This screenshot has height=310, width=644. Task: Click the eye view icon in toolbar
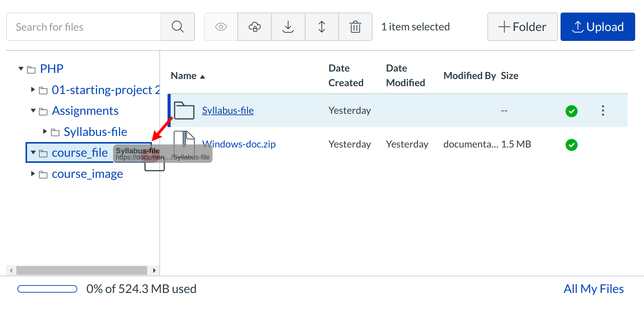click(x=221, y=27)
